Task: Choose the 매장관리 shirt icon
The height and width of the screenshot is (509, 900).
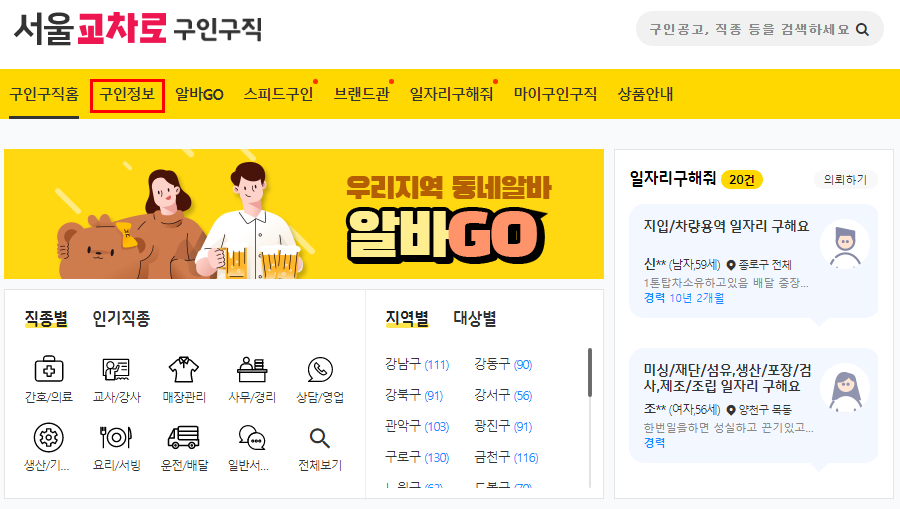Action: point(184,370)
